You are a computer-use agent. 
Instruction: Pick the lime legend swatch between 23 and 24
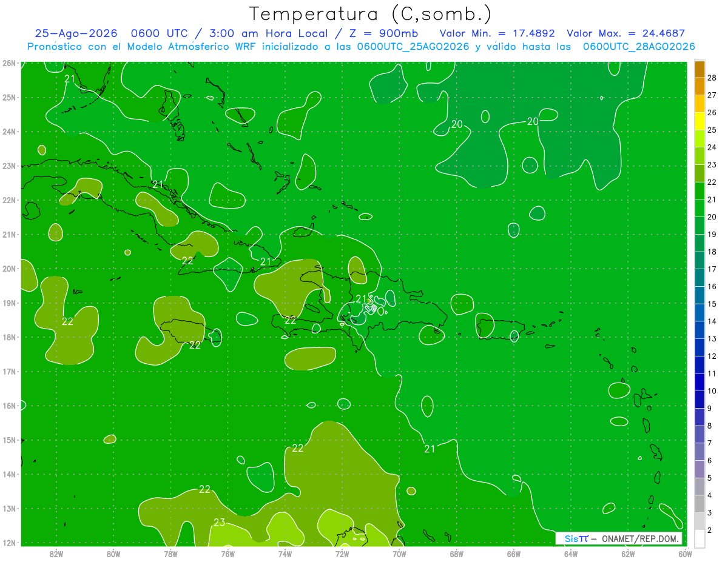click(699, 156)
